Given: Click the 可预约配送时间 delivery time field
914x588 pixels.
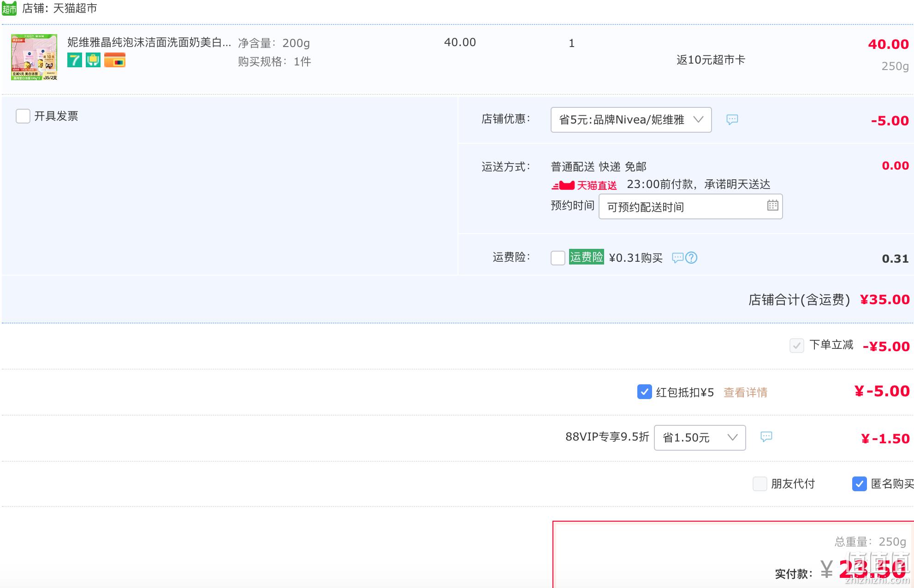Looking at the screenshot, I should pyautogui.click(x=690, y=206).
